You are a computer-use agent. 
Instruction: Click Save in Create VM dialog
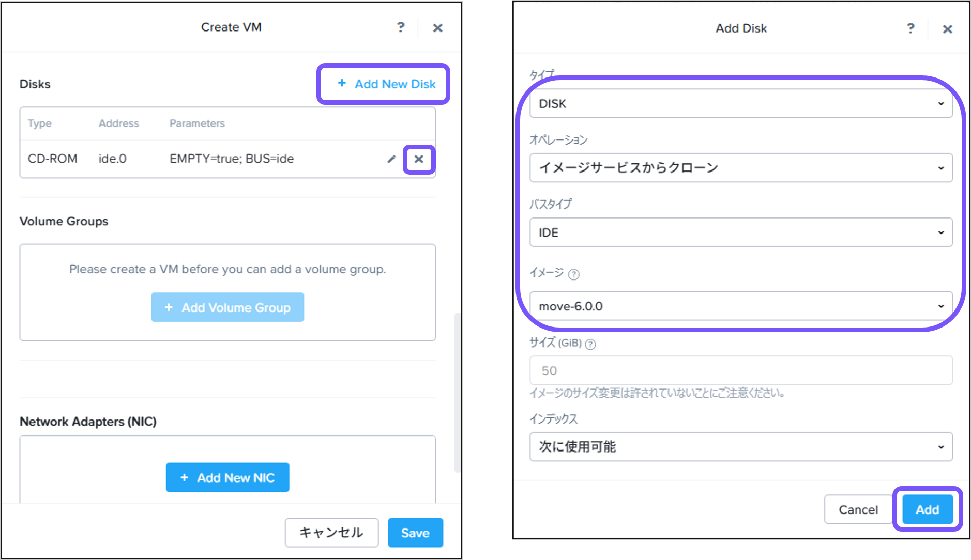point(415,533)
